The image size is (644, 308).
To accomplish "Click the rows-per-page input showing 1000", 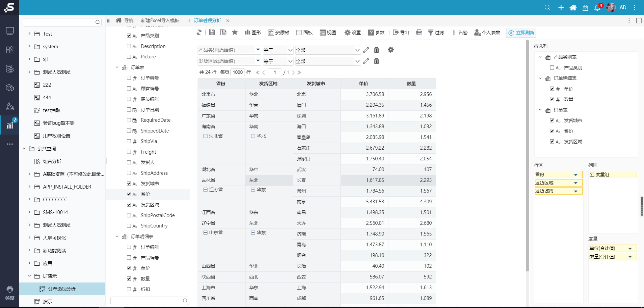I will click(238, 72).
